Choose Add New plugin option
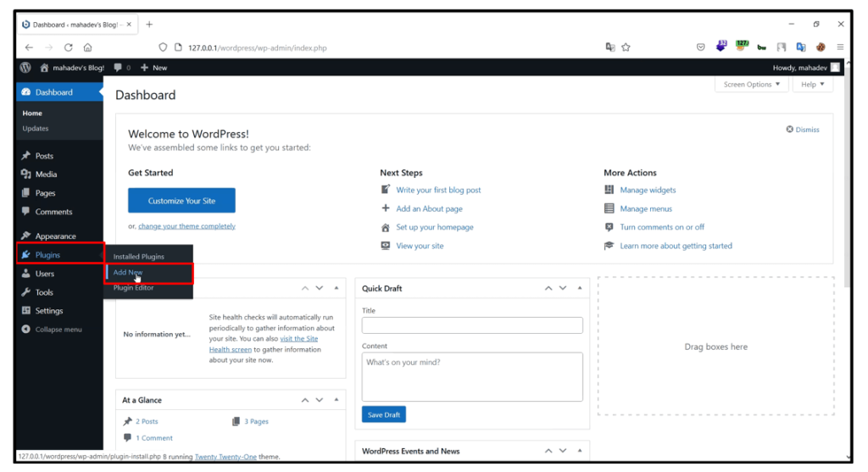The height and width of the screenshot is (472, 868). pyautogui.click(x=128, y=272)
